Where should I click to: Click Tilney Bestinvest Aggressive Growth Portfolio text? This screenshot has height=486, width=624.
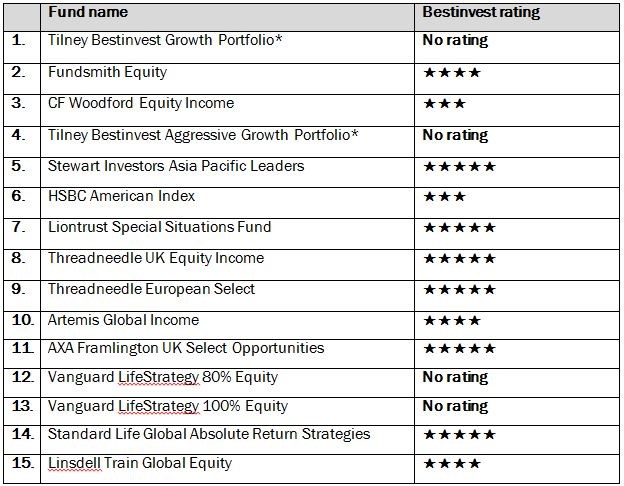[203, 135]
